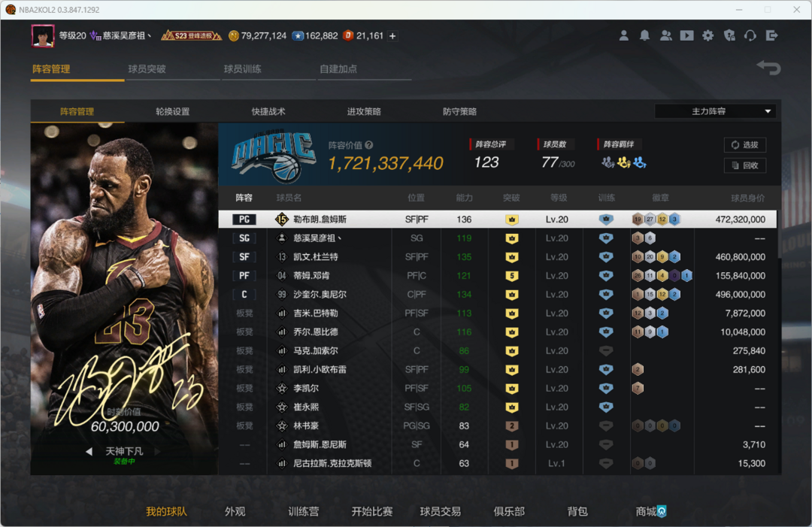Open the 主力阵容 dropdown
The height and width of the screenshot is (527, 812).
[x=715, y=111]
